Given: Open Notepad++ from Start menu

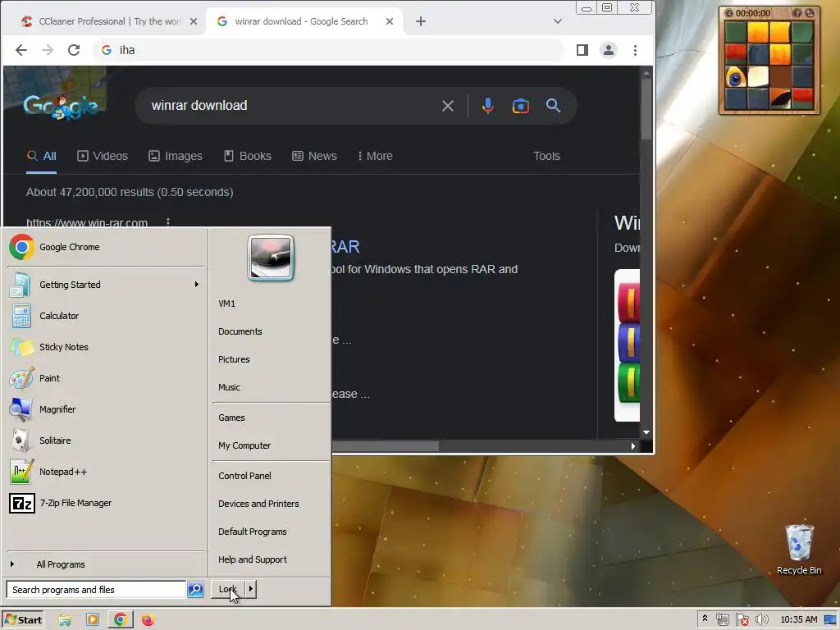Looking at the screenshot, I should (106, 472).
